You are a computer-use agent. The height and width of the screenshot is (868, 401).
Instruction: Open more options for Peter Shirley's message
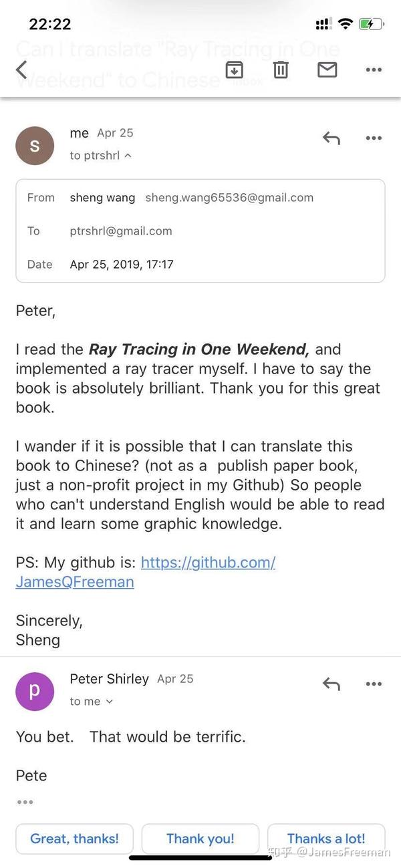pos(374,684)
